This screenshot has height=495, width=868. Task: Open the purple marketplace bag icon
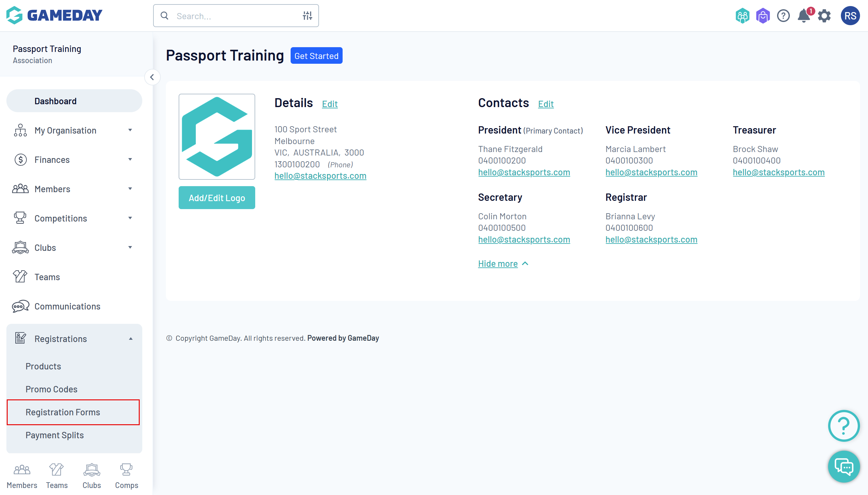(762, 16)
